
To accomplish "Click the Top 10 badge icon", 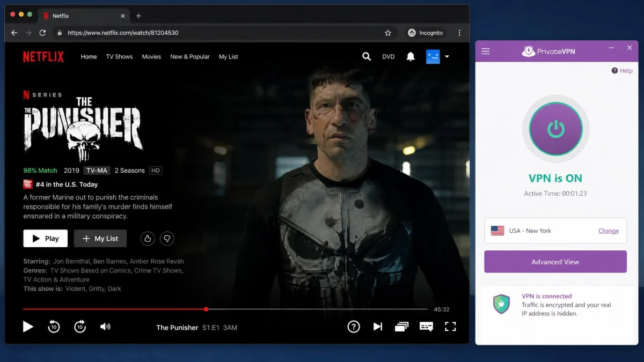I will 28,184.
